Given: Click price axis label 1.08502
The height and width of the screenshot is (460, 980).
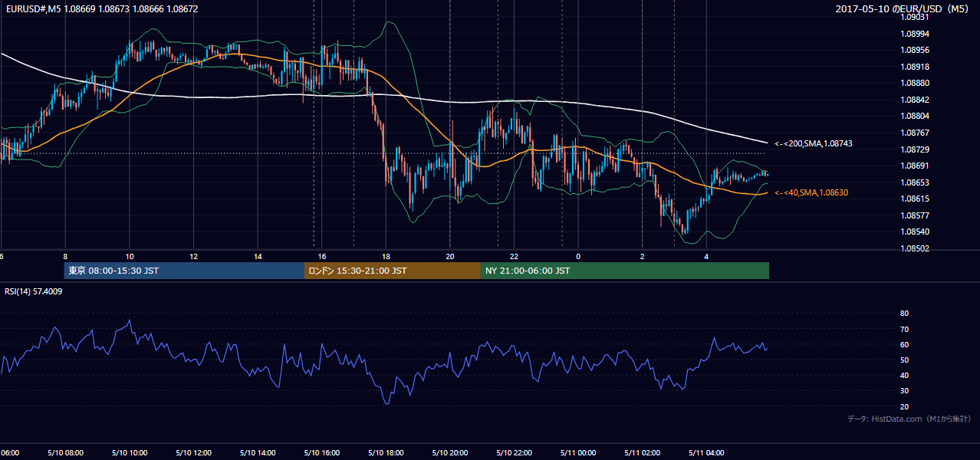Looking at the screenshot, I should pos(916,248).
